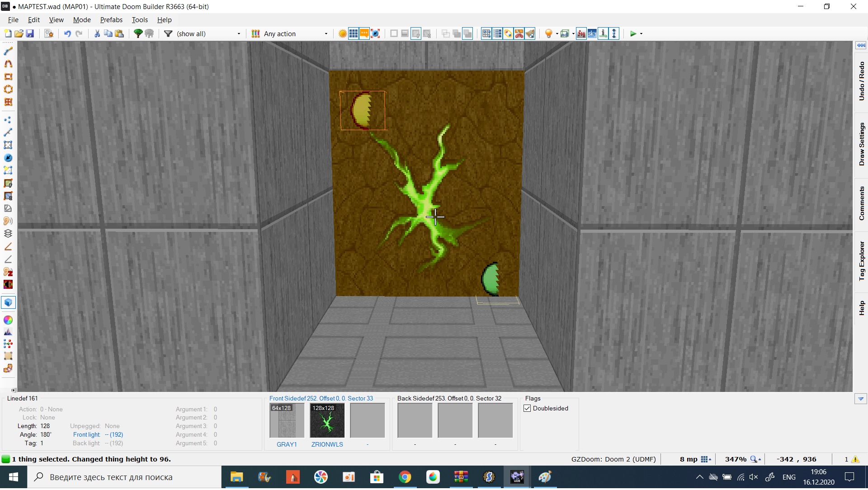Click the warning icon in status bar
868x490 pixels.
point(855,460)
